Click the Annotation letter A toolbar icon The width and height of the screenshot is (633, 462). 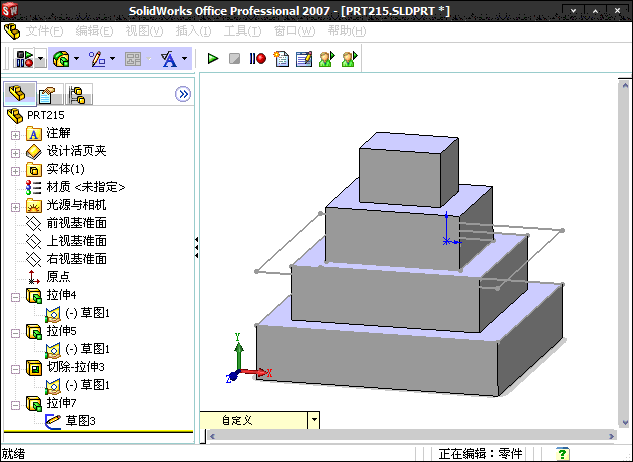169,59
